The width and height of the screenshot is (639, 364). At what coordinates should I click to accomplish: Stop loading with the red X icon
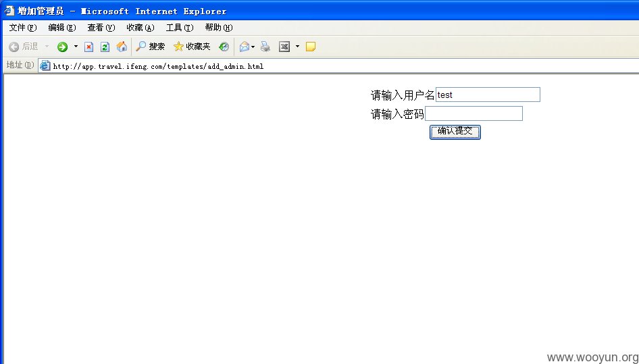pos(89,47)
